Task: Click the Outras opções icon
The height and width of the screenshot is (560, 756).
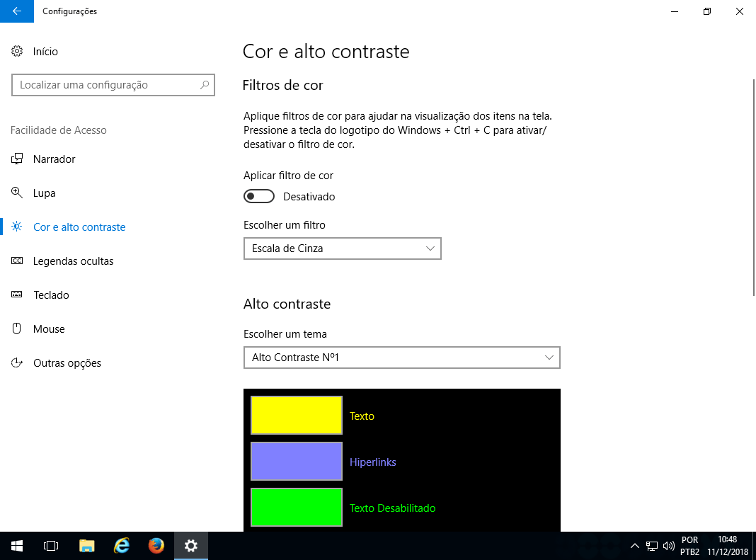Action: 17,363
